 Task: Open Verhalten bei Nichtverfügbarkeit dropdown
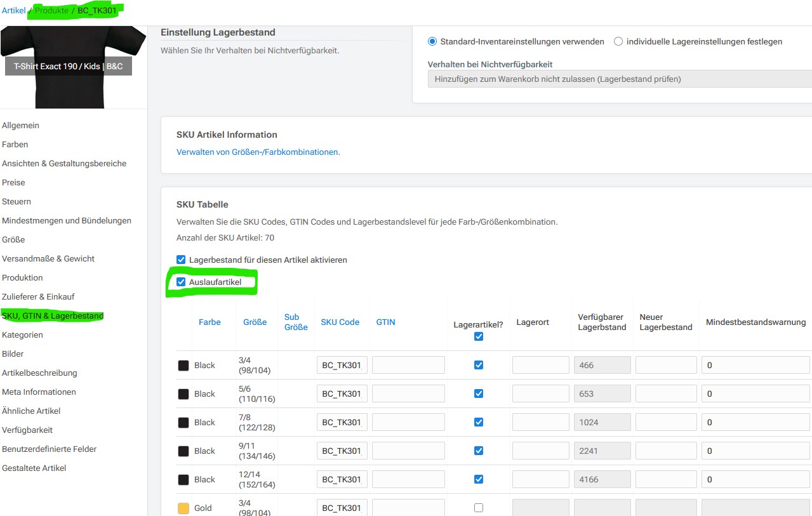[619, 79]
